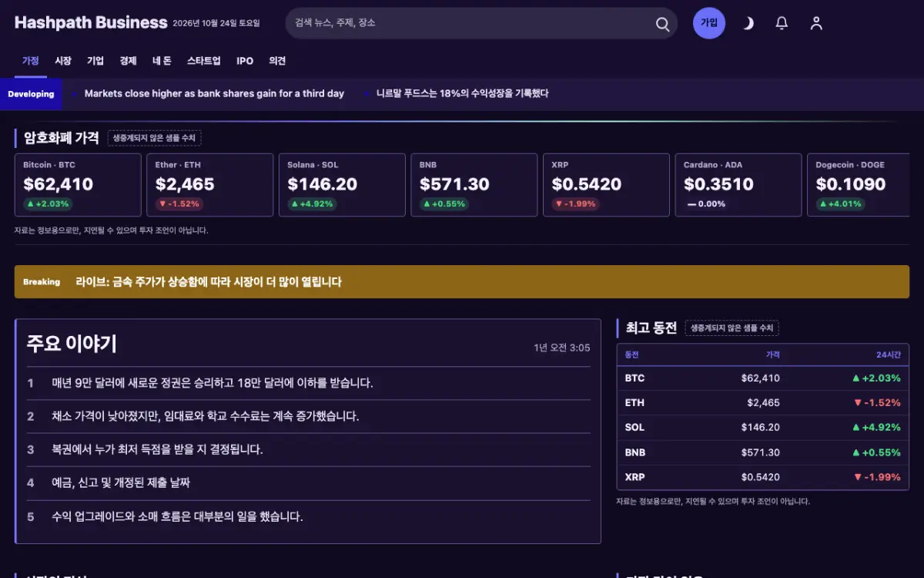The image size is (924, 578).
Task: Switch to the 시장 tab
Action: [63, 61]
